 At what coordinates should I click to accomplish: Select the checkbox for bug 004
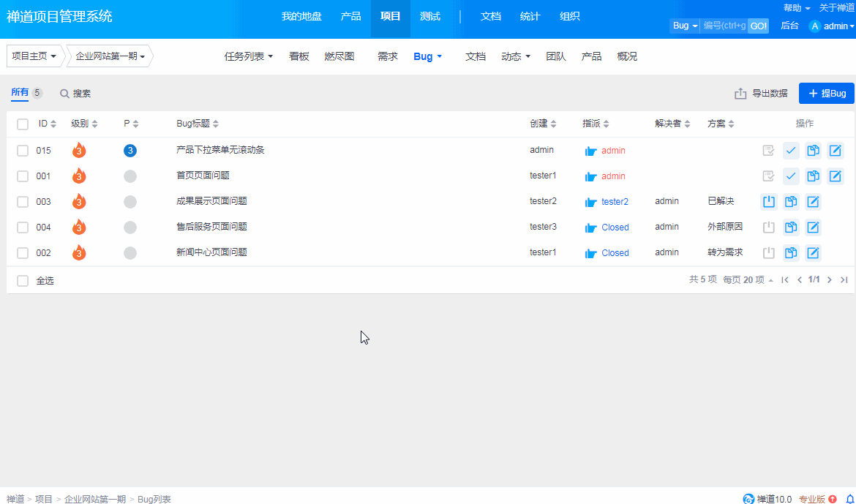click(23, 227)
